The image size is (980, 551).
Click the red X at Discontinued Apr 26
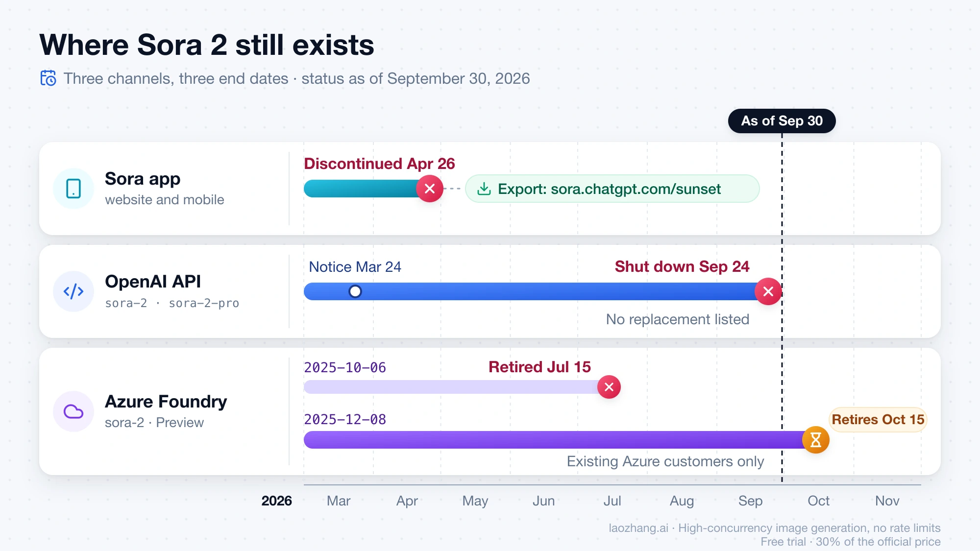tap(430, 189)
